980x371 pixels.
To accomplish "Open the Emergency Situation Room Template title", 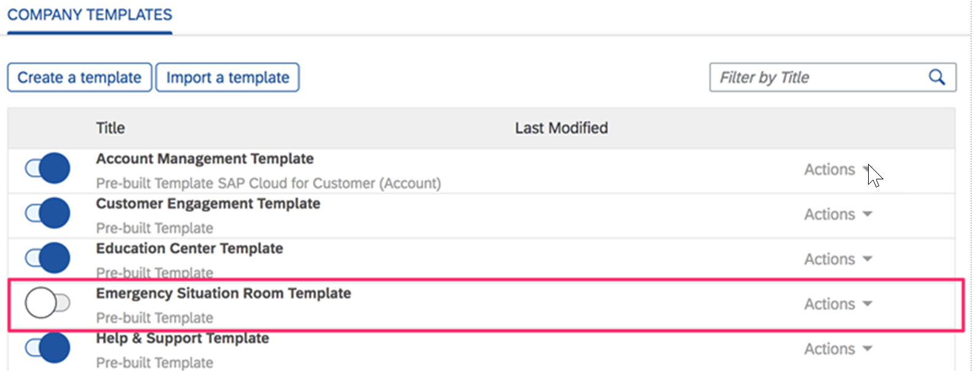I will (x=223, y=294).
